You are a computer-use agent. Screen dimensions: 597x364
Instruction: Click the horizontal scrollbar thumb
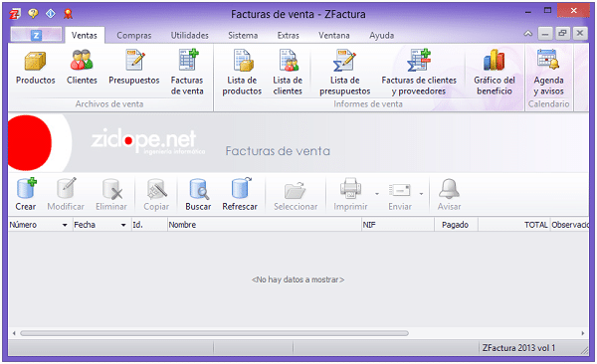214,333
